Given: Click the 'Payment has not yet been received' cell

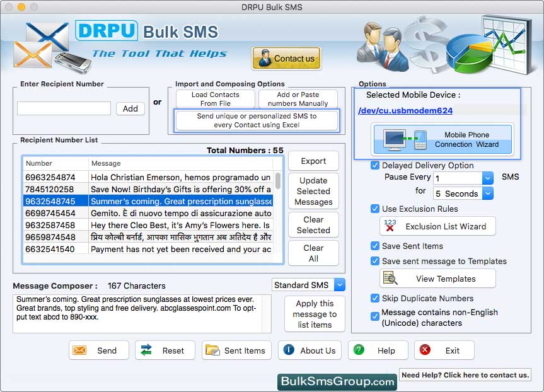Looking at the screenshot, I should (181, 249).
